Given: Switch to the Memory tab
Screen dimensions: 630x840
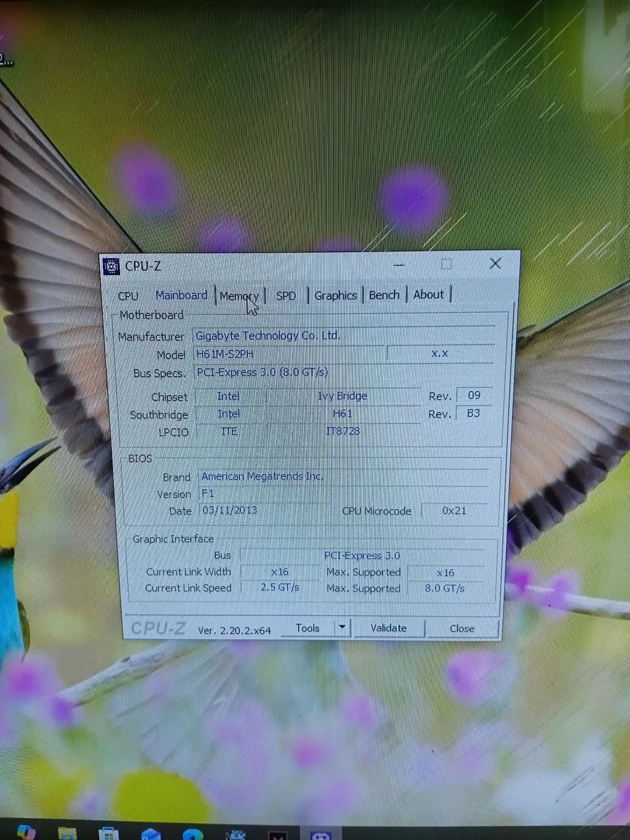Looking at the screenshot, I should 240,296.
